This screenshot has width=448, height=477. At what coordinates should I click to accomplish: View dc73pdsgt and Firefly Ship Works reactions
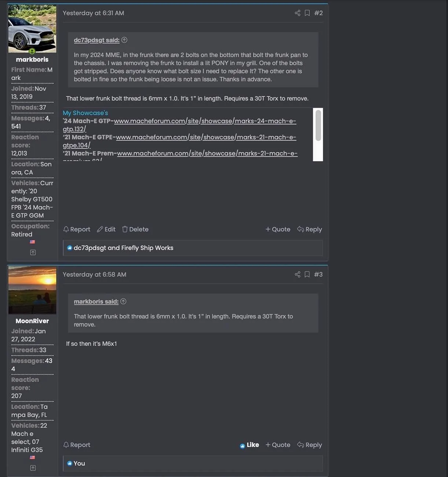(x=124, y=248)
